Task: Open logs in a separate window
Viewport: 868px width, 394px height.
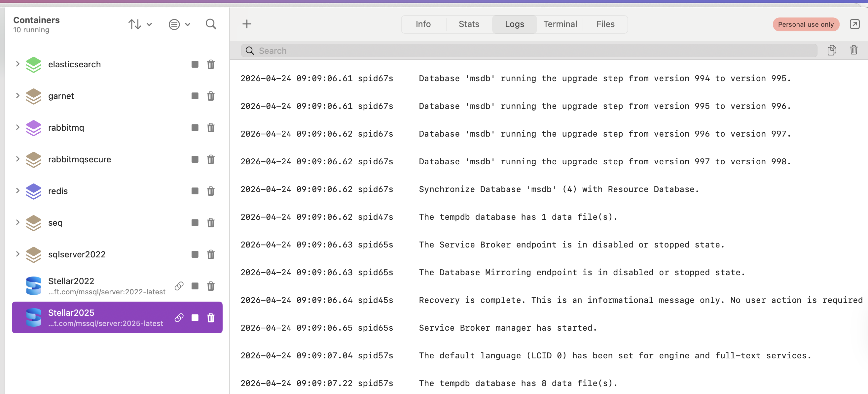Action: click(x=854, y=24)
